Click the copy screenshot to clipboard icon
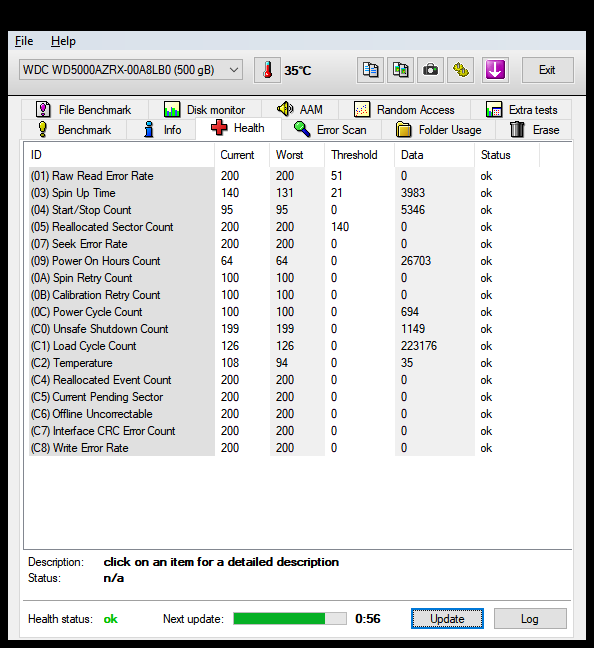594x648 pixels. pos(400,70)
